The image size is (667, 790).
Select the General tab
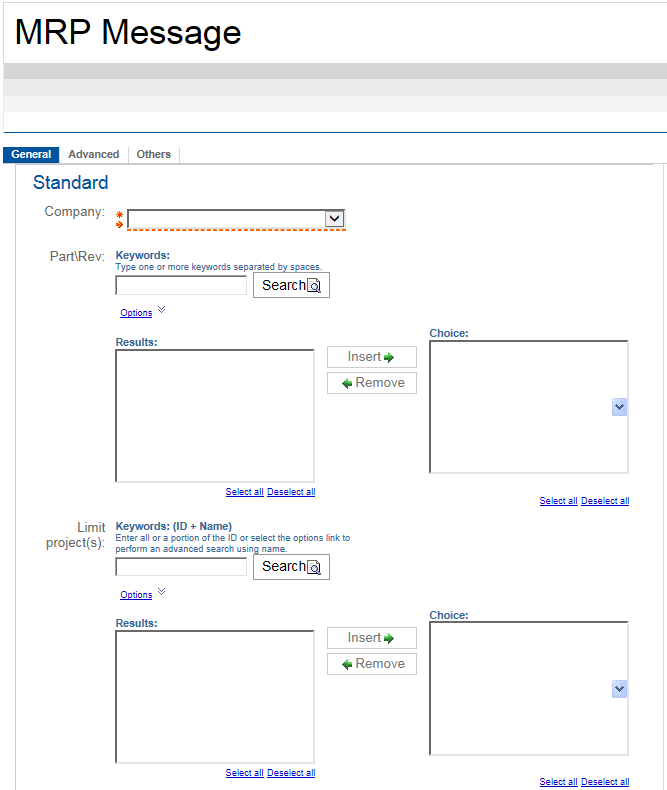coord(31,155)
